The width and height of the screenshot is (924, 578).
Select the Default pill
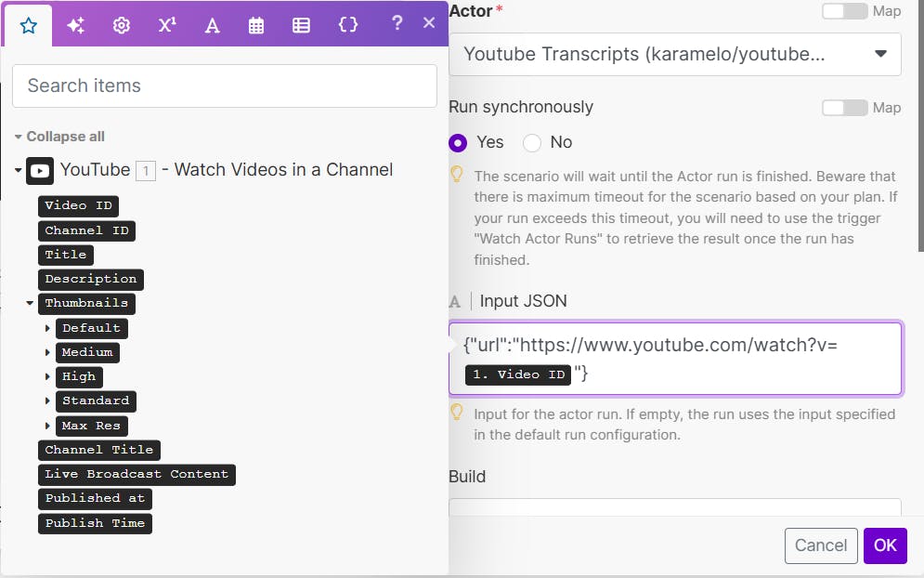click(x=91, y=329)
